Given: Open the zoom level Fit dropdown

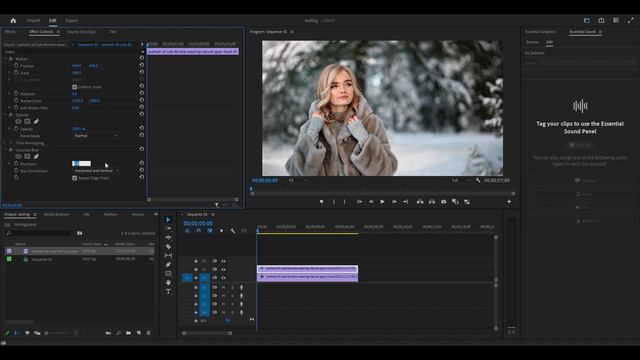Looking at the screenshot, I should point(298,180).
